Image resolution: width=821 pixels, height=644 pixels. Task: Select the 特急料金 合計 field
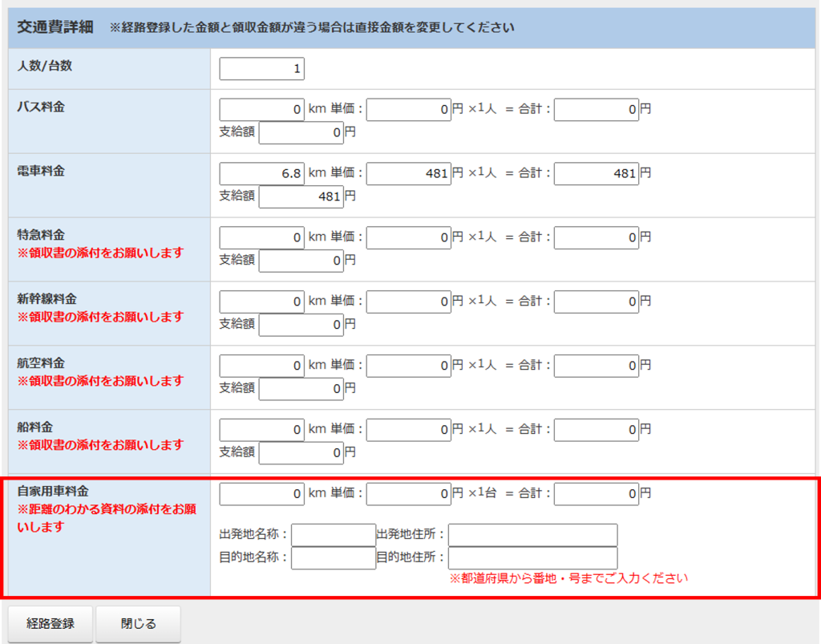pyautogui.click(x=597, y=237)
